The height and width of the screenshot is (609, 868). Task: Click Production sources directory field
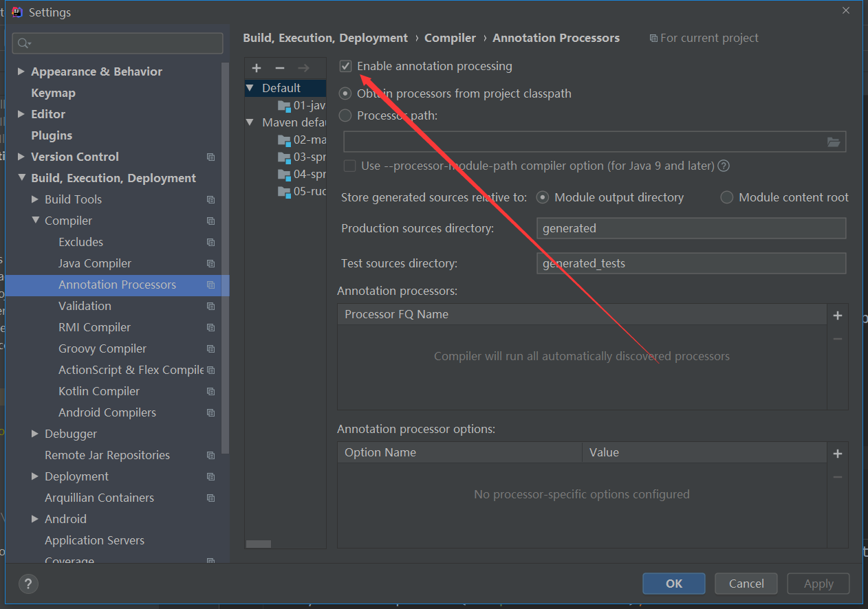click(691, 228)
